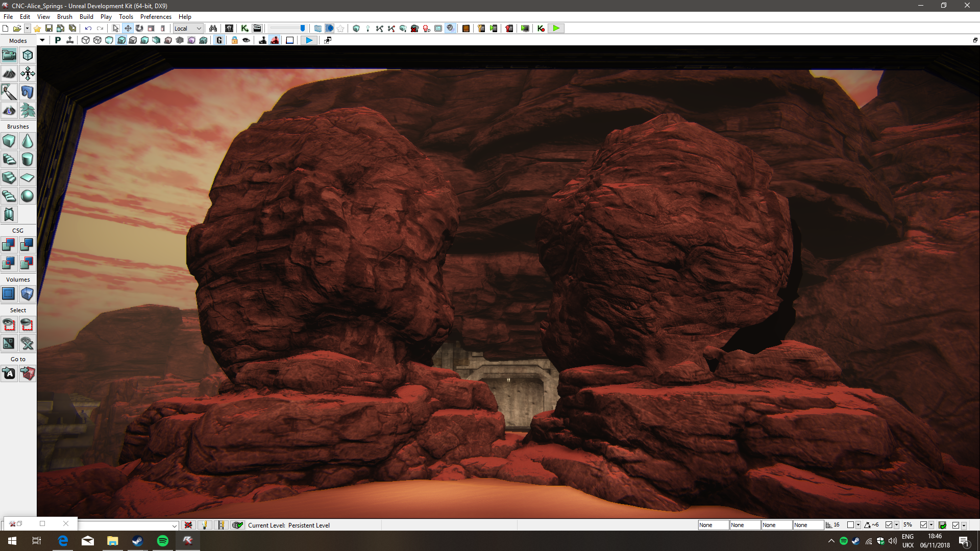Viewport: 980px width, 551px height.
Task: Toggle drag grid snap checkbox
Action: pos(850,525)
